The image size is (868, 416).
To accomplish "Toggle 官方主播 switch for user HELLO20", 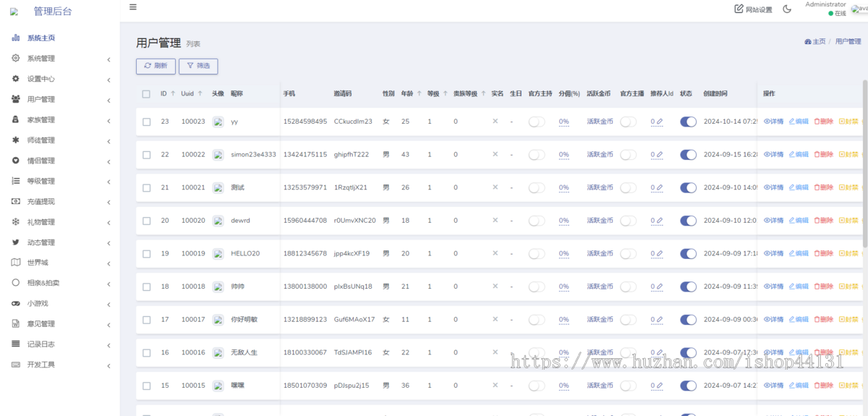I will tap(628, 253).
